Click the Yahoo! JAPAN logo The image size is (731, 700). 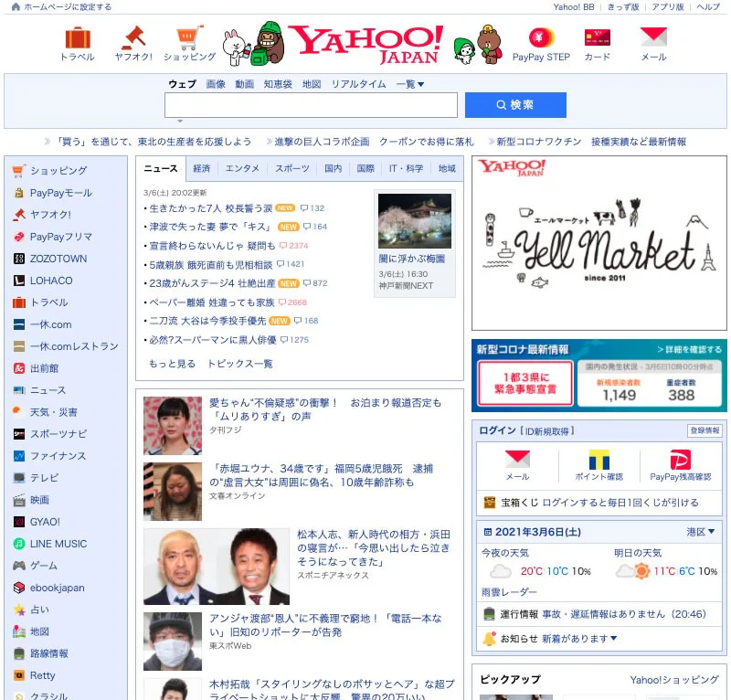click(x=366, y=44)
